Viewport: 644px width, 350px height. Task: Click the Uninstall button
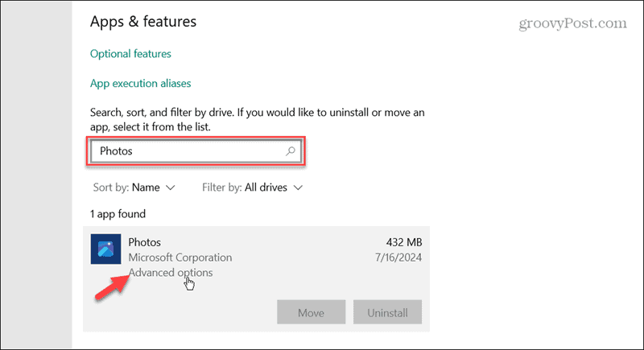[x=387, y=312]
